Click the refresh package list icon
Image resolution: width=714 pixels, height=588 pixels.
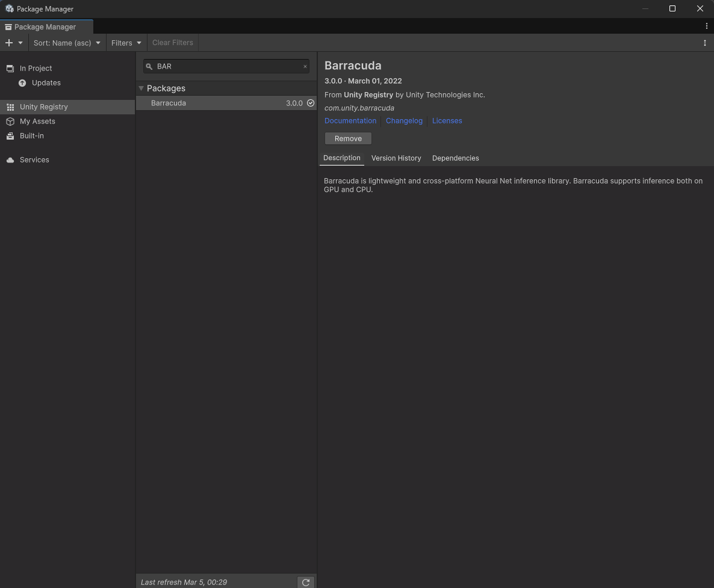[306, 582]
